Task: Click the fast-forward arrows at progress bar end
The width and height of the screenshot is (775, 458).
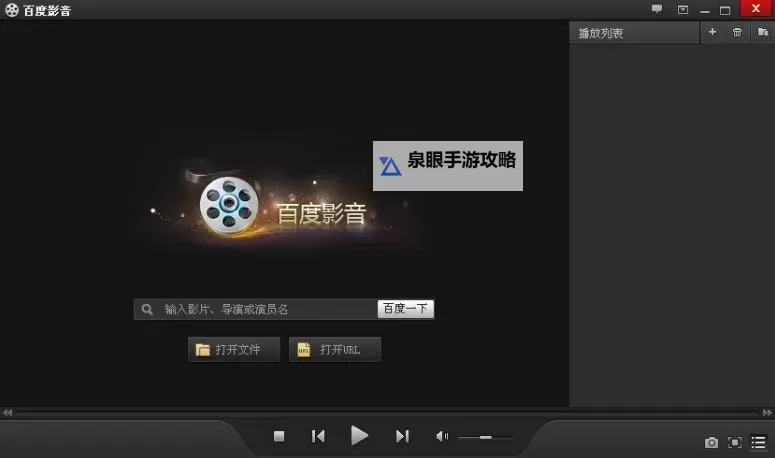Action: pyautogui.click(x=768, y=412)
